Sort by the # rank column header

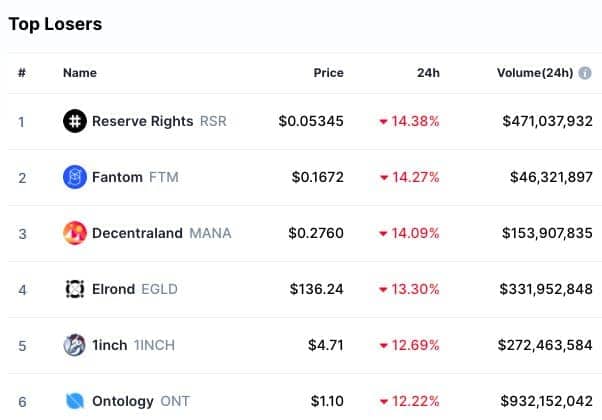click(x=22, y=73)
